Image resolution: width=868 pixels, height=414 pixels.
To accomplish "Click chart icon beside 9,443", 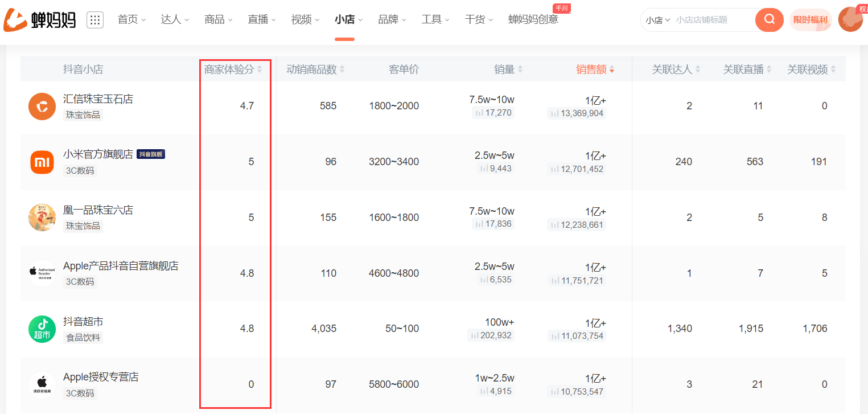I will pyautogui.click(x=484, y=169).
